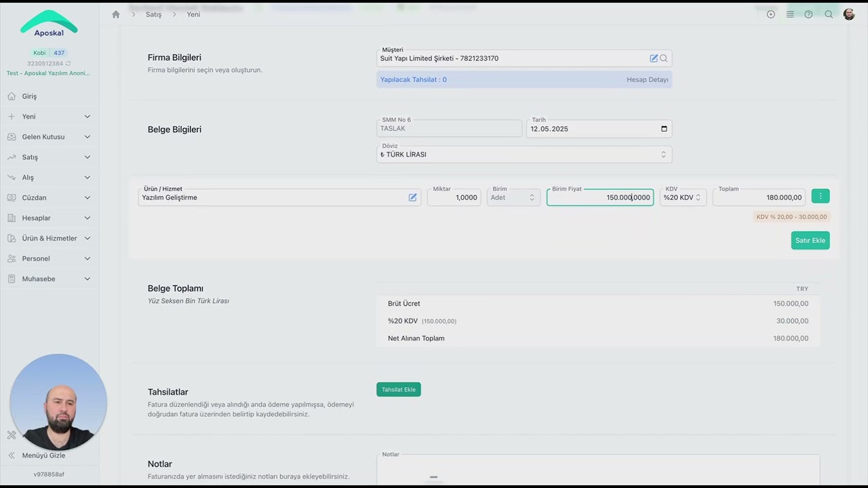Expand the Hesaplar sidebar chevron

pyautogui.click(x=87, y=218)
